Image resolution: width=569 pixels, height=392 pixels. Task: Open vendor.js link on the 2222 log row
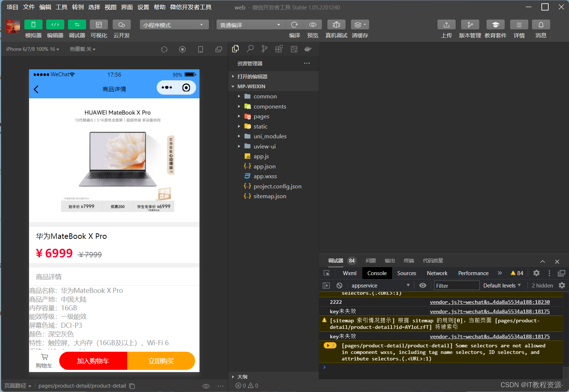click(x=490, y=302)
